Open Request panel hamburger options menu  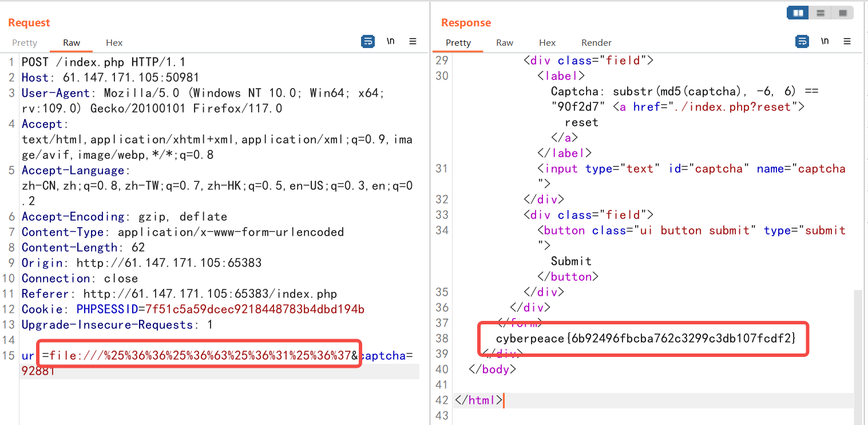tap(413, 41)
